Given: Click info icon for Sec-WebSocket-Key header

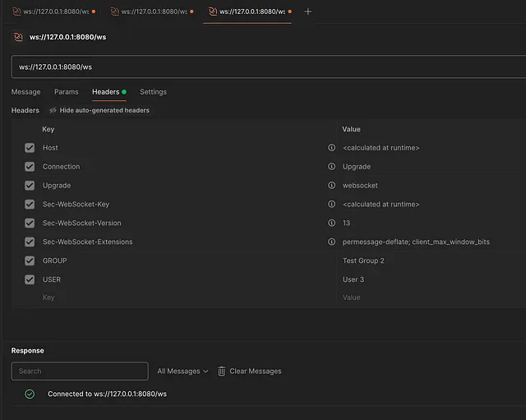Looking at the screenshot, I should click(332, 204).
